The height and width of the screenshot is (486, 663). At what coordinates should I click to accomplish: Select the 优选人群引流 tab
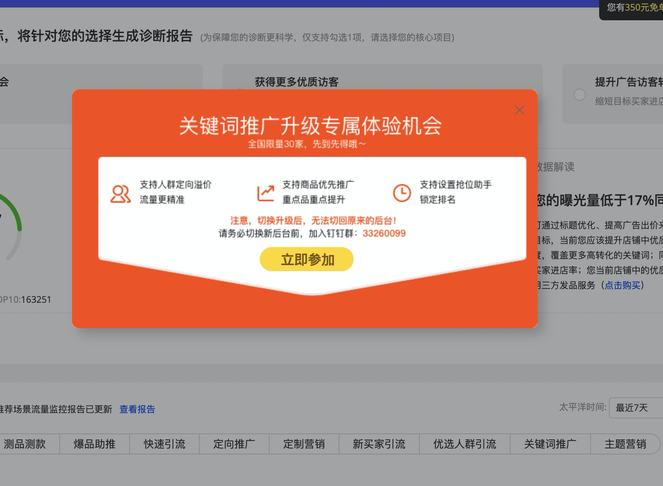(x=464, y=444)
